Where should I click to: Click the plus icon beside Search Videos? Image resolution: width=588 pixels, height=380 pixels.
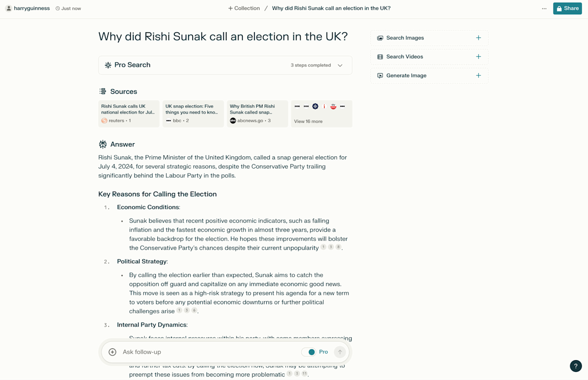click(478, 57)
